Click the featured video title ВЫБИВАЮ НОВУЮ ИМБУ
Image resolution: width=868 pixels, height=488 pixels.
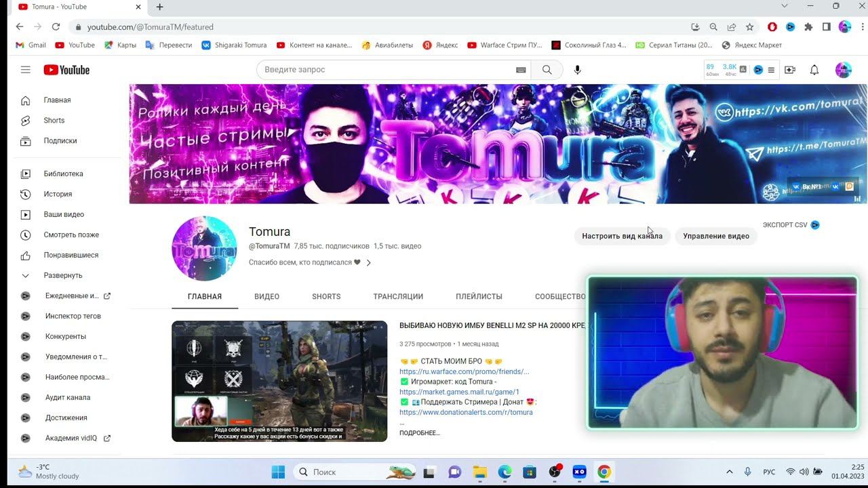pos(492,326)
